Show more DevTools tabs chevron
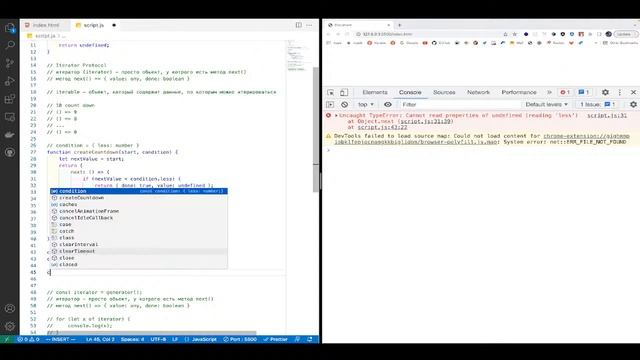The width and height of the screenshot is (640, 360). (549, 93)
